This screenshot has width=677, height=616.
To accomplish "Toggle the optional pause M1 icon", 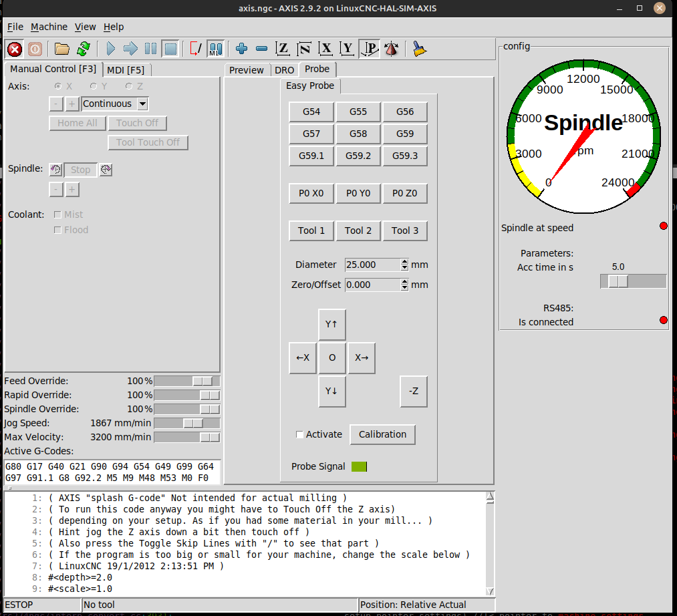I will (215, 49).
